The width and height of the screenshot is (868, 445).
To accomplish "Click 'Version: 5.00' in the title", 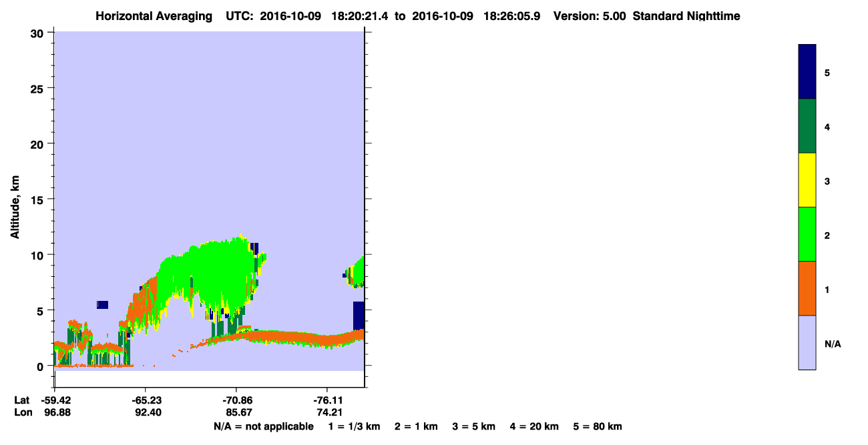I will point(590,16).
